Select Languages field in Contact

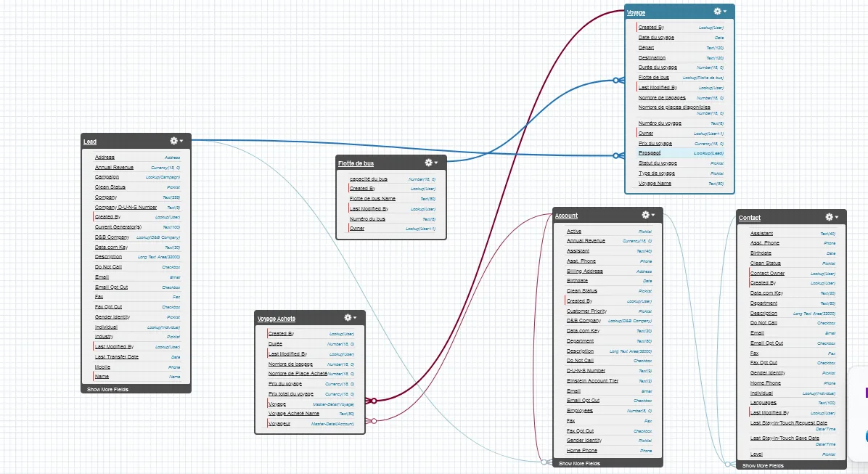tap(793, 403)
